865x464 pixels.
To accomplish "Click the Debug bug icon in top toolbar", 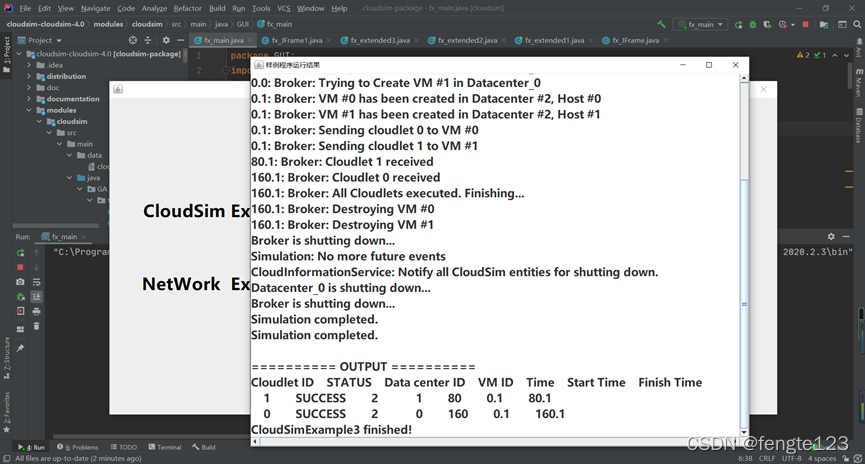I will [752, 24].
